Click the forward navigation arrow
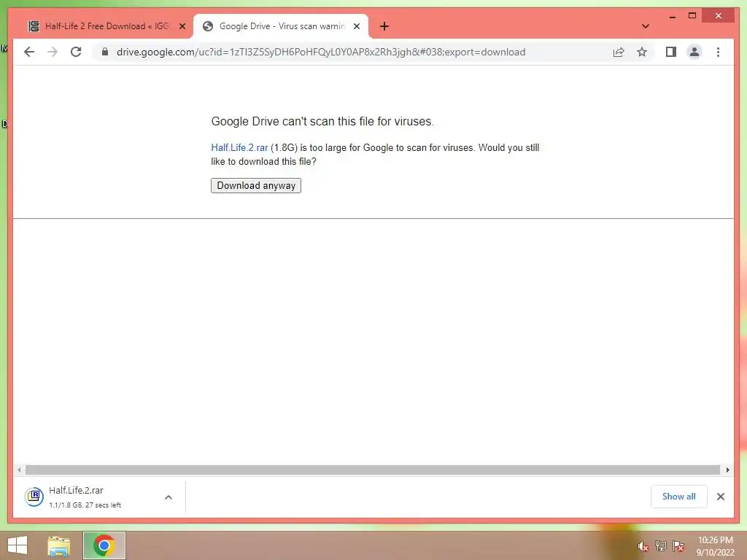 [53, 52]
